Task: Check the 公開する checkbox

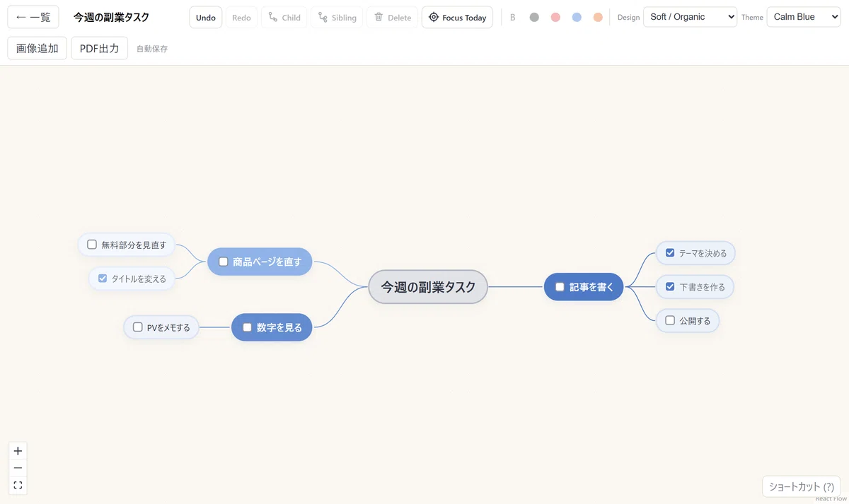Action: pyautogui.click(x=670, y=320)
